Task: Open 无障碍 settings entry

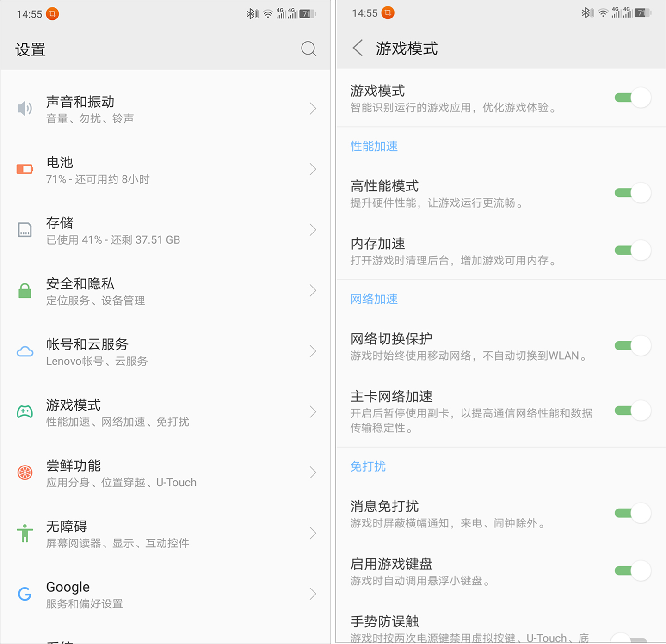Action: pos(165,533)
